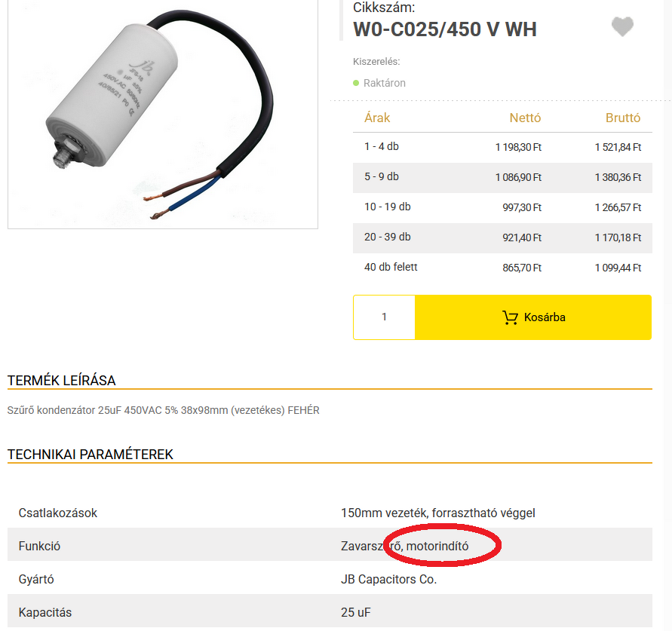Click the quantity input field

(384, 317)
